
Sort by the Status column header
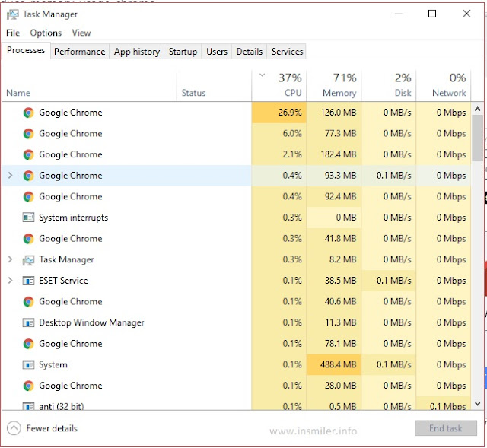click(x=215, y=86)
